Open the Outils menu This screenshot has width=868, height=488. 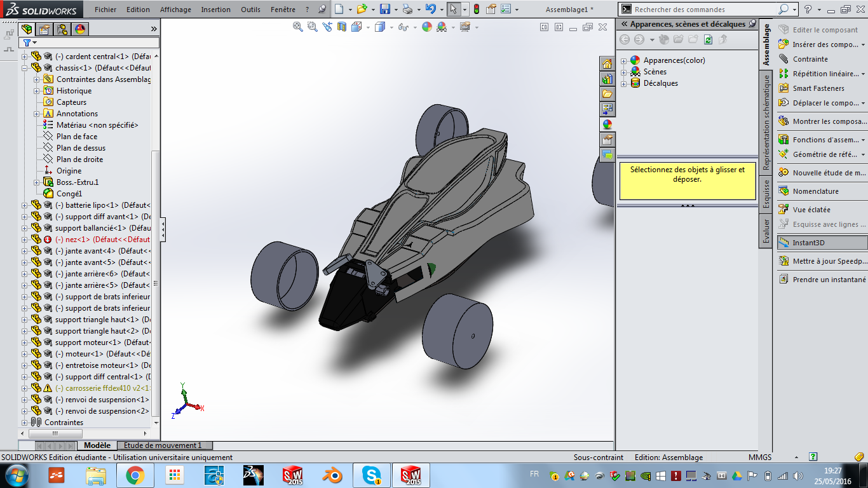tap(251, 10)
